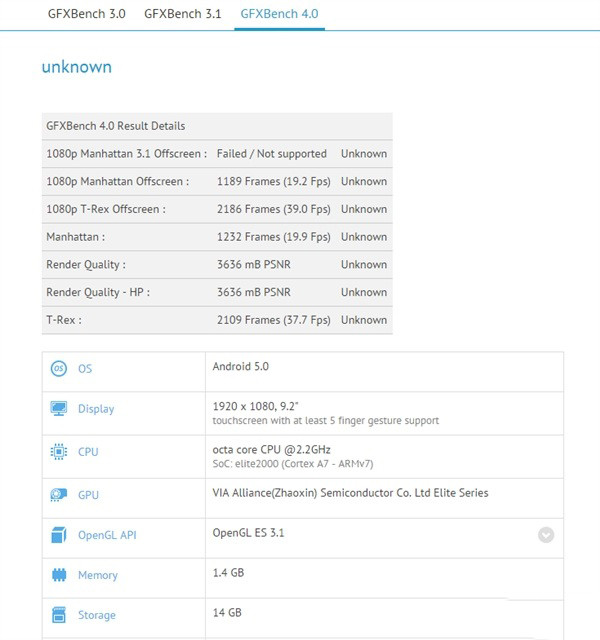This screenshot has height=640, width=600.
Task: Switch to the GFXBench 3.0 tab
Action: pyautogui.click(x=87, y=14)
